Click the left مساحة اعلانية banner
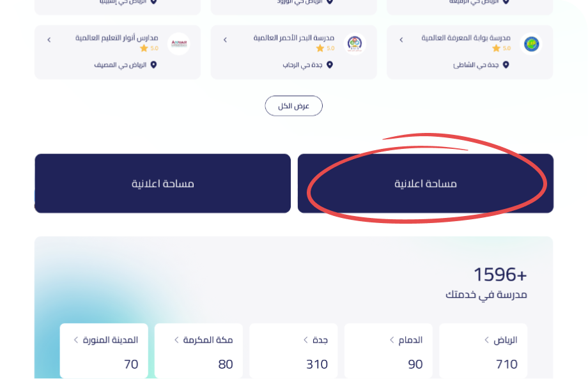This screenshot has height=379, width=588. (x=162, y=183)
